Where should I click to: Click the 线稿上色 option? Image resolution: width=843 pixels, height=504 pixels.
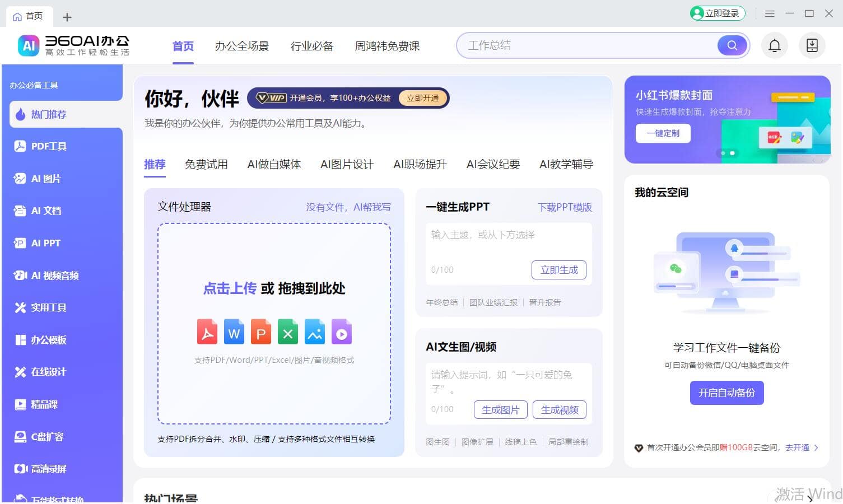[521, 442]
